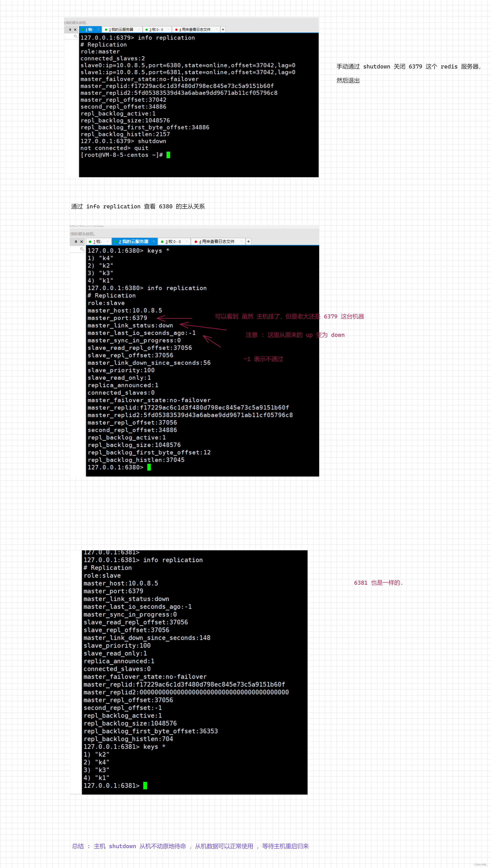Close '3 牧 0 - 0' tab in middle terminal
The height and width of the screenshot is (868, 491).
click(186, 241)
